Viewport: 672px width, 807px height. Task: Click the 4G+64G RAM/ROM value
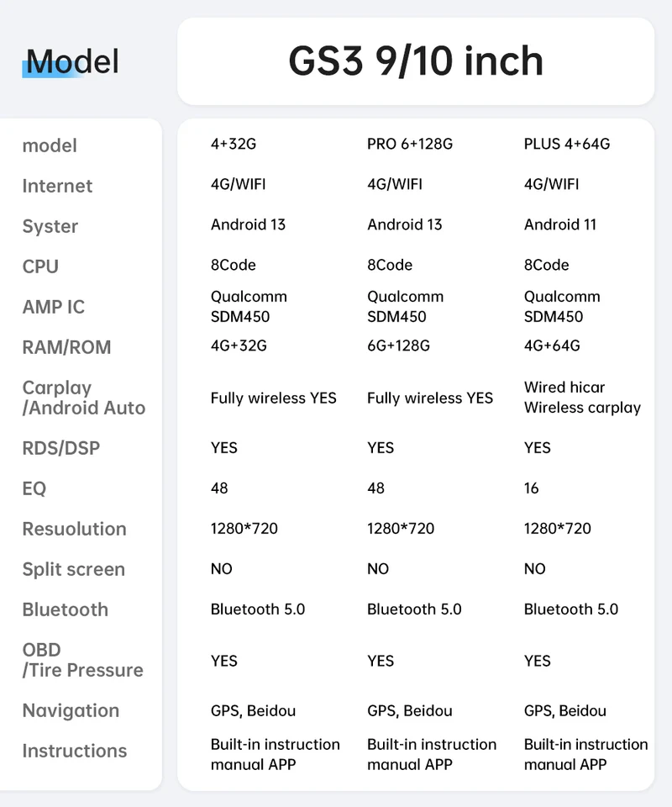(552, 345)
